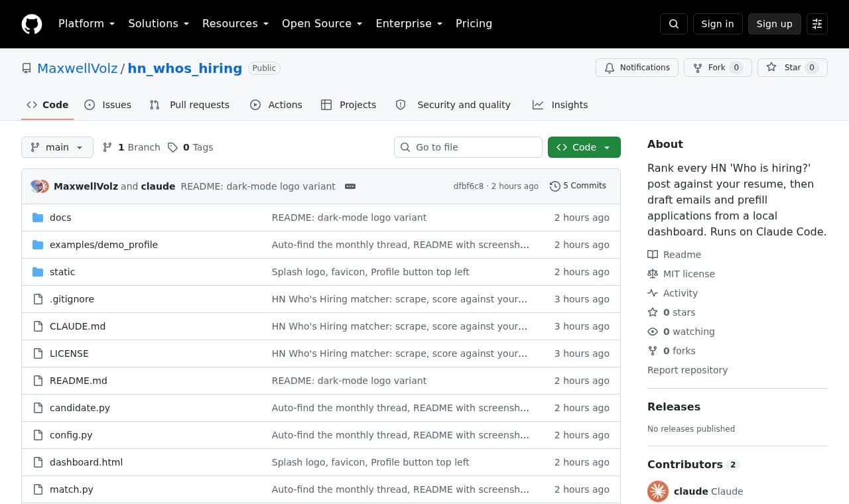The image size is (849, 504).
Task: View the MIT license link
Action: coord(681,274)
